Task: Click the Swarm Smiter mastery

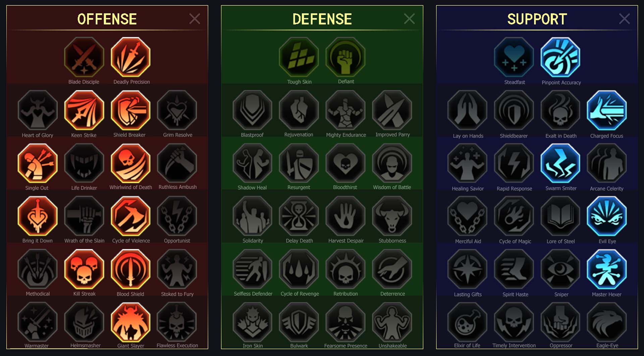Action: (x=560, y=163)
